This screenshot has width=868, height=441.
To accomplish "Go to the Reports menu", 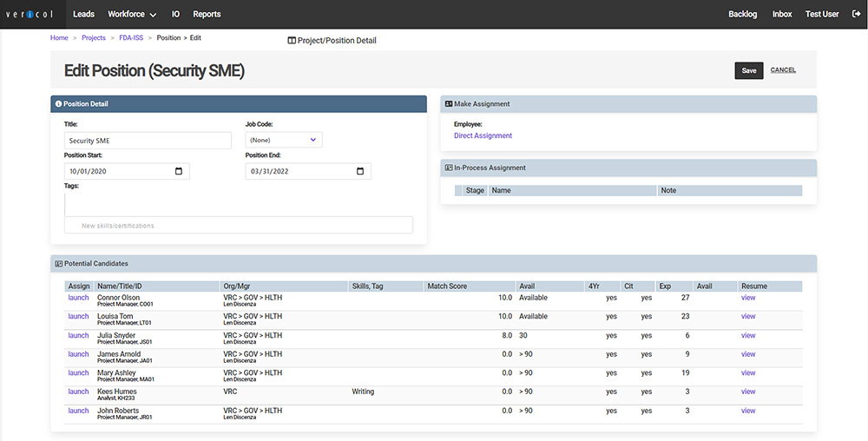I will pos(207,15).
